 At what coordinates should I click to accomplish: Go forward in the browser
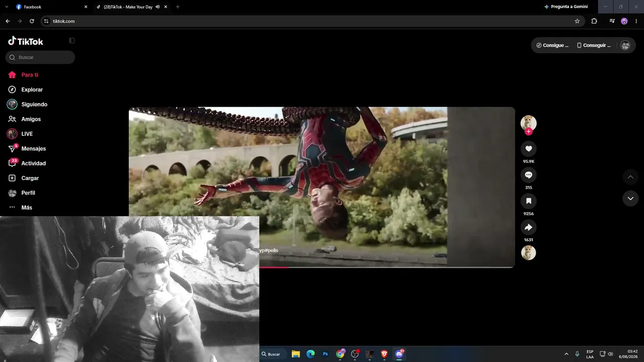tap(20, 21)
